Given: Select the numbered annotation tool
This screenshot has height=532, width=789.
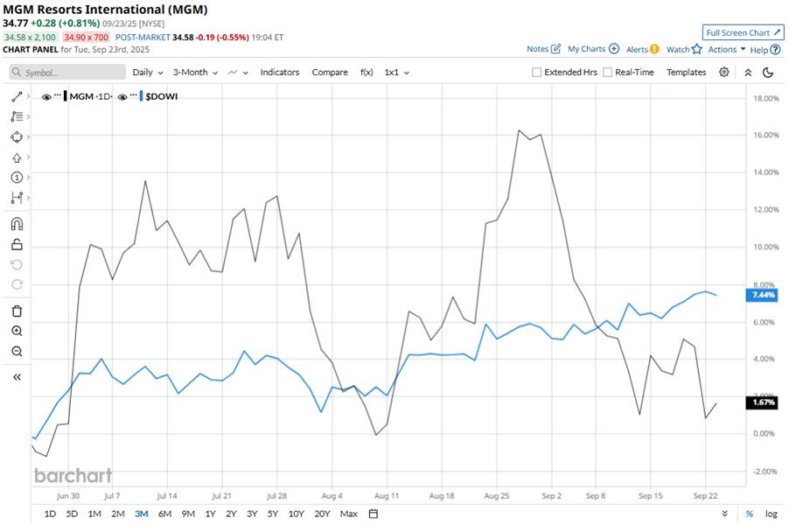Looking at the screenshot, I should pyautogui.click(x=17, y=177).
